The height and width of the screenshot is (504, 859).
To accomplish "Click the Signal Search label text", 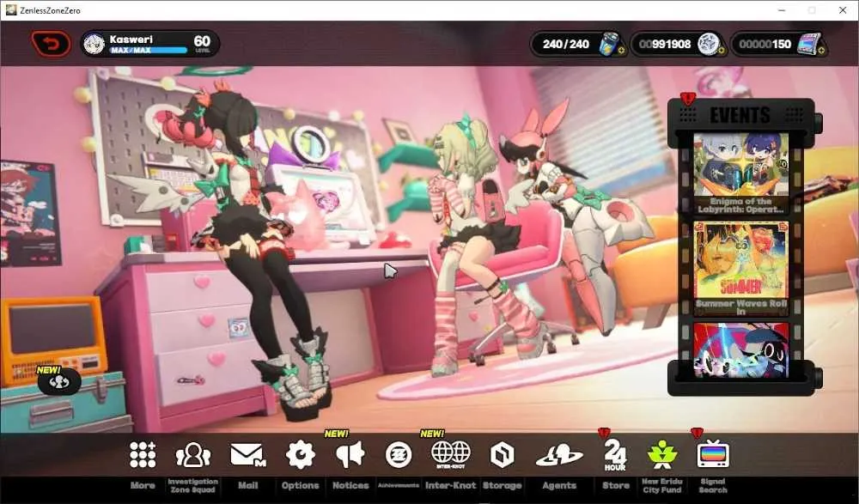I will click(713, 485).
